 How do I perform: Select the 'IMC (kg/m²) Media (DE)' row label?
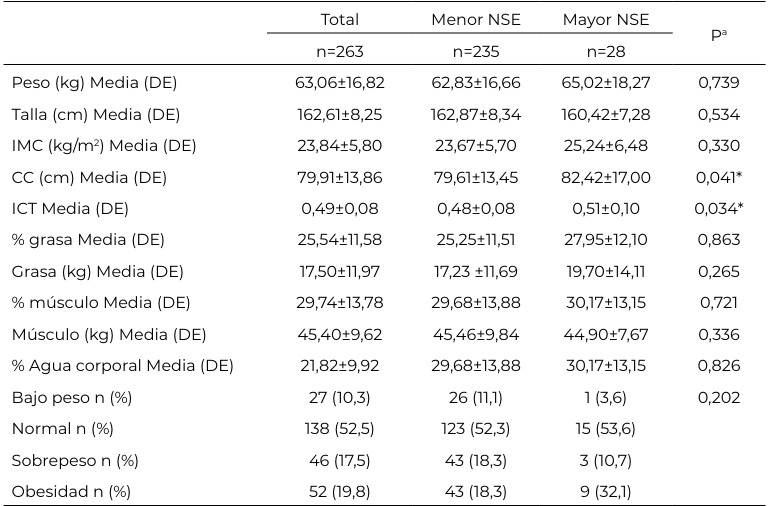(104, 146)
